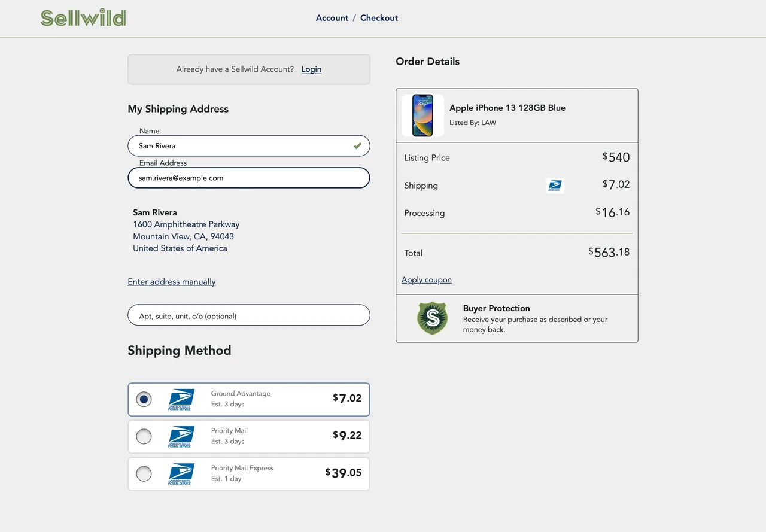Click the Listed By: LAW text
The image size is (766, 532).
pos(473,123)
